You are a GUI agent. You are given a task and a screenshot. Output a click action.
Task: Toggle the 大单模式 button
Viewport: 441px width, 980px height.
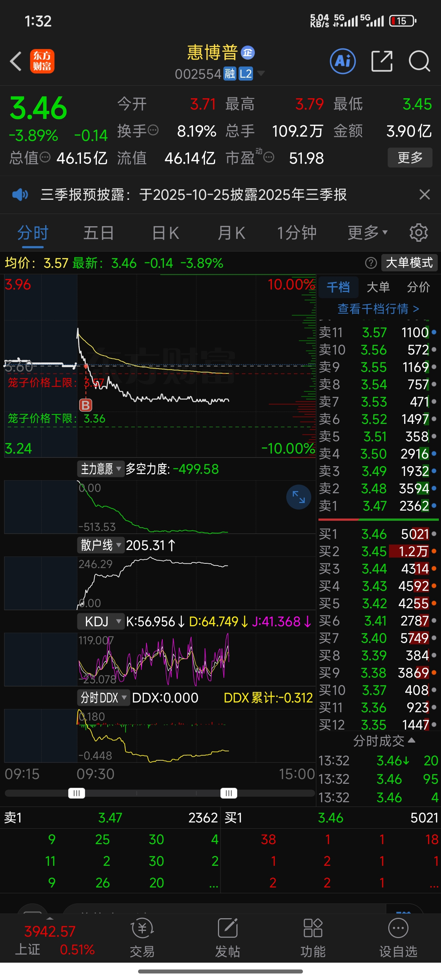tap(410, 263)
